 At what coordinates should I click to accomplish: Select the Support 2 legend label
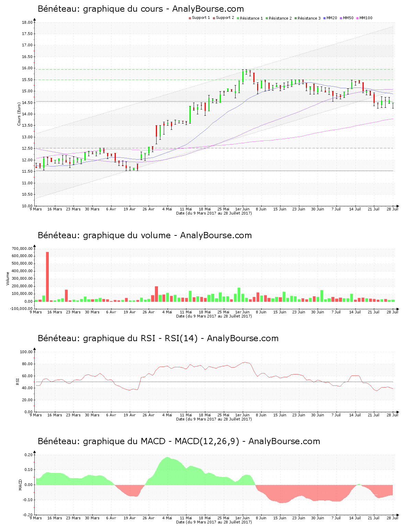point(225,18)
